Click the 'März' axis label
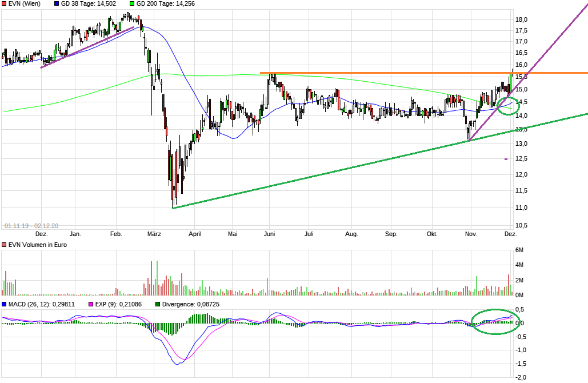This screenshot has width=588, height=383. pyautogui.click(x=154, y=234)
